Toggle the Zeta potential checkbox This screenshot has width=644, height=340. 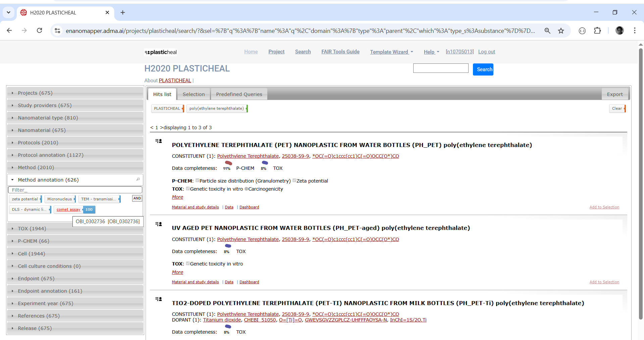point(294,181)
